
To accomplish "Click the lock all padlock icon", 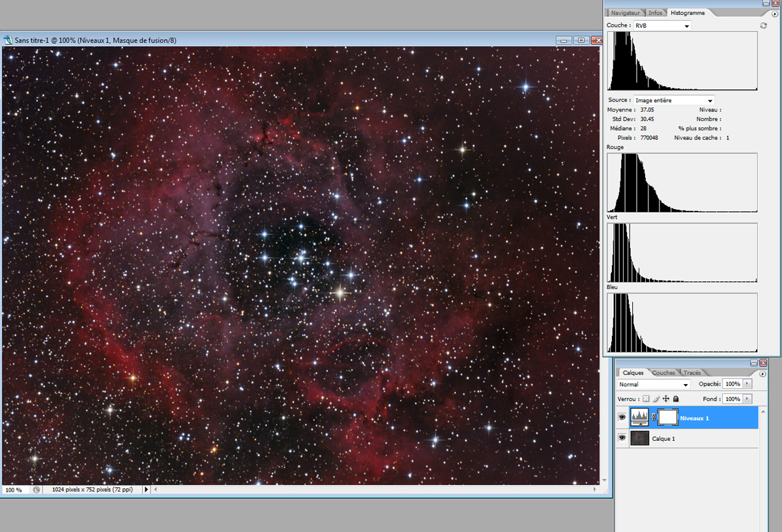I will pyautogui.click(x=676, y=399).
